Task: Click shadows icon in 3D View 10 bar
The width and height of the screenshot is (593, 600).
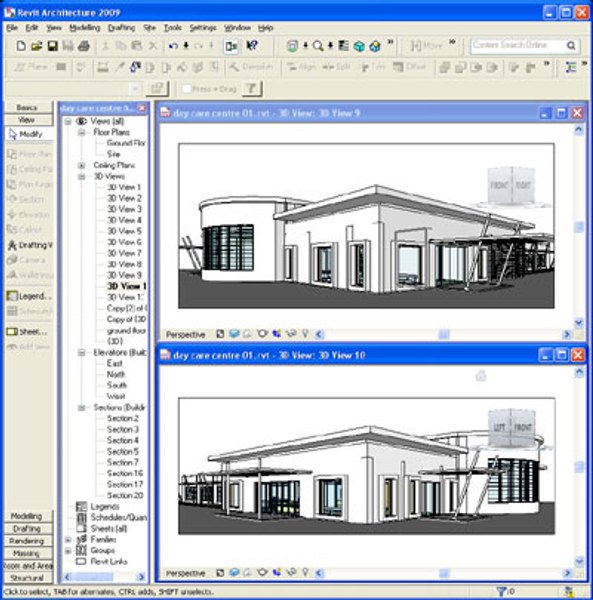Action: (x=248, y=573)
